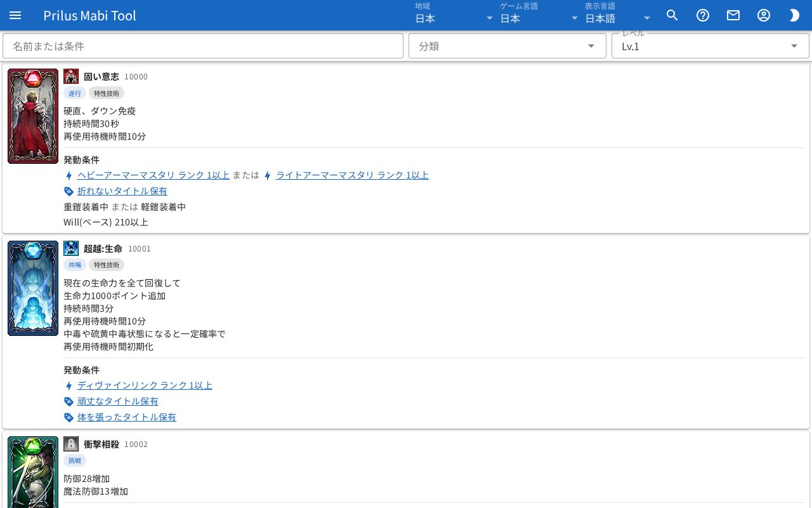This screenshot has width=812, height=508.
Task: Select 特性技術 chip on 固い意志 card
Action: coord(107,93)
